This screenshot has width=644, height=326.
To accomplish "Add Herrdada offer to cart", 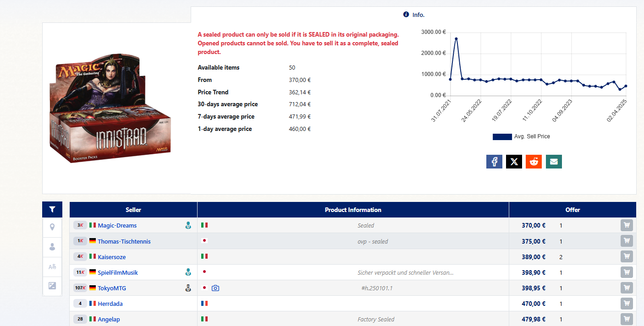I will tap(627, 304).
